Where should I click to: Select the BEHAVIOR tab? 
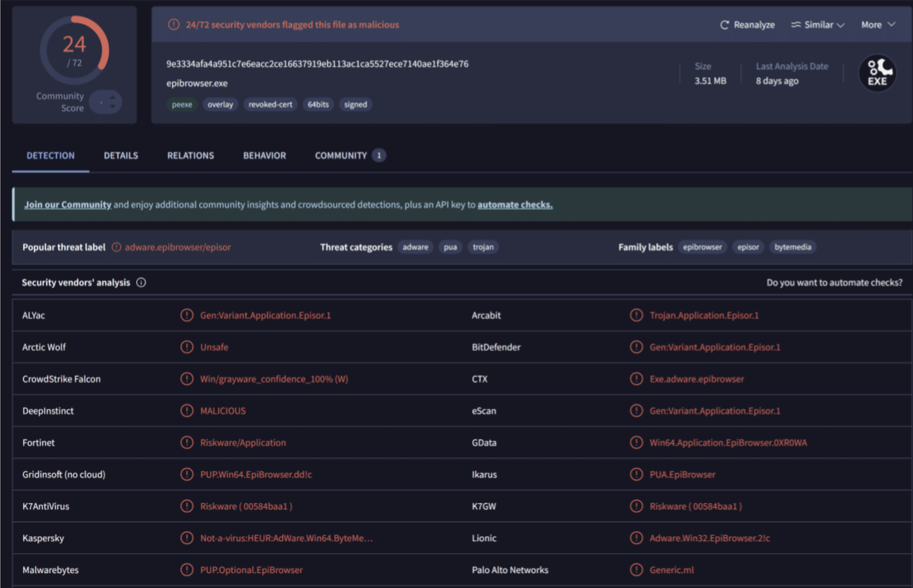[264, 156]
